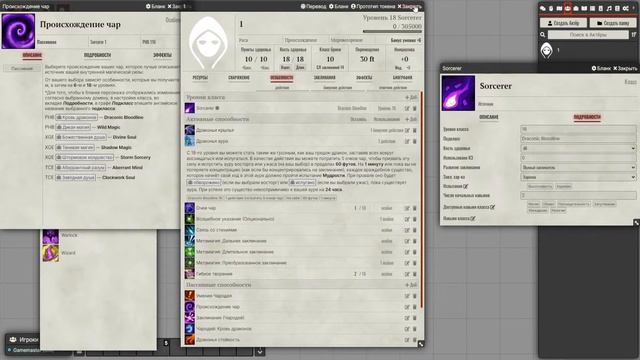Click Перевод in character sheet header
Image resolution: width=640 pixels, height=360 pixels.
(313, 6)
